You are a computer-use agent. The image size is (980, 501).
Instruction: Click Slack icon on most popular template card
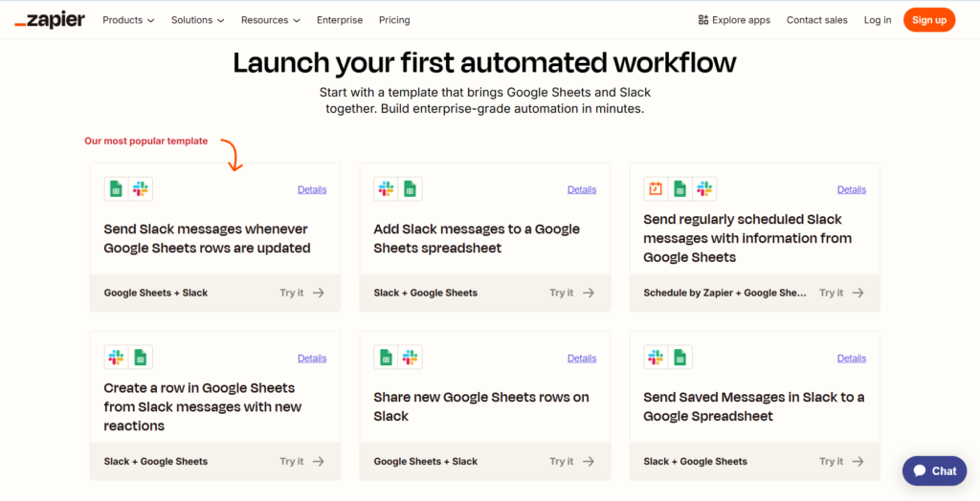coord(141,188)
